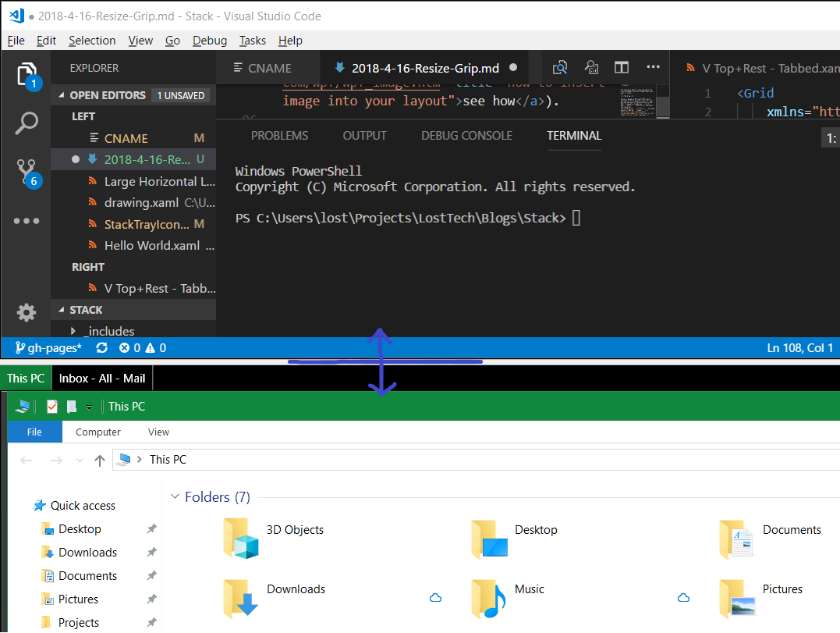Screen dimensions: 840x633
Task: Open Hello World.xaml in Open Editors
Action: 133,246
